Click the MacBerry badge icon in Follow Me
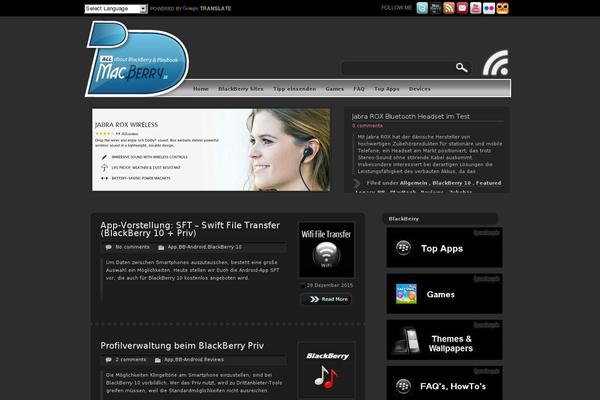Screen dimensions: 600x400 point(435,8)
